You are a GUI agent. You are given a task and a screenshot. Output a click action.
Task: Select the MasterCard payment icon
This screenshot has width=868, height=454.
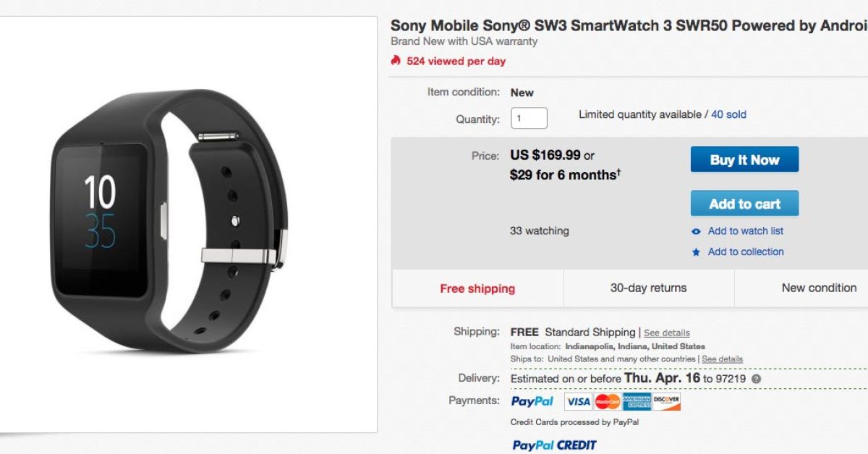point(608,401)
